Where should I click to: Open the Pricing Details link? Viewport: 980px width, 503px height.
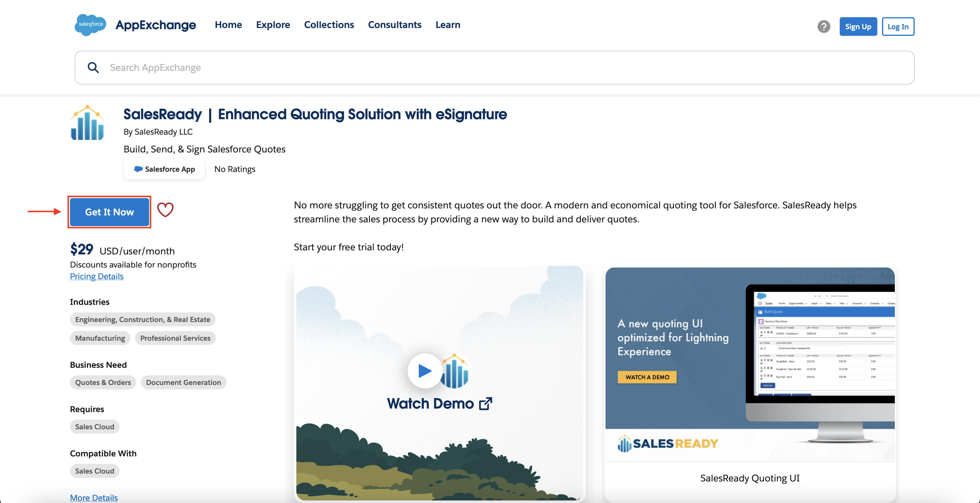click(x=97, y=276)
